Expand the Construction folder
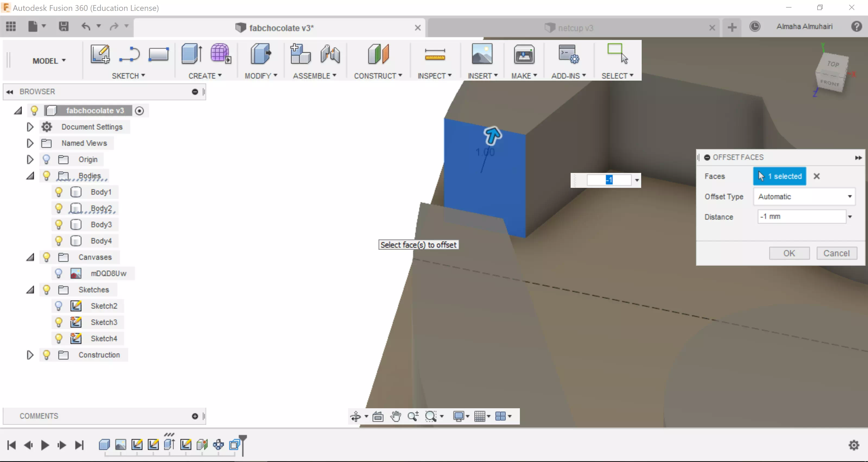This screenshot has width=868, height=462. coord(30,355)
